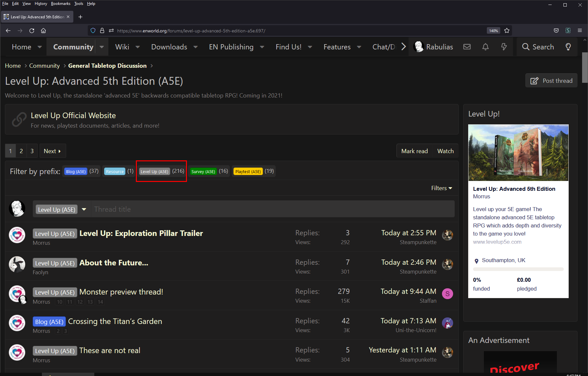Go to the browser home page icon
The image size is (588, 376).
pos(43,30)
